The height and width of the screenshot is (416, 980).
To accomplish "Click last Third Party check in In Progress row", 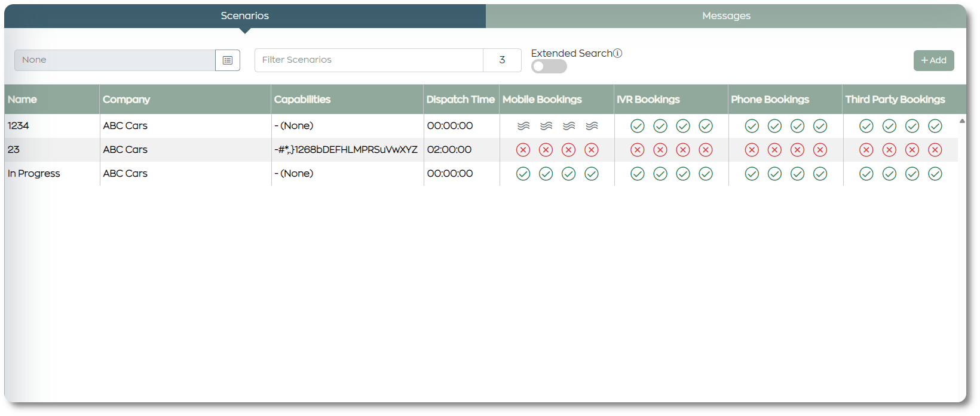I will tap(935, 174).
